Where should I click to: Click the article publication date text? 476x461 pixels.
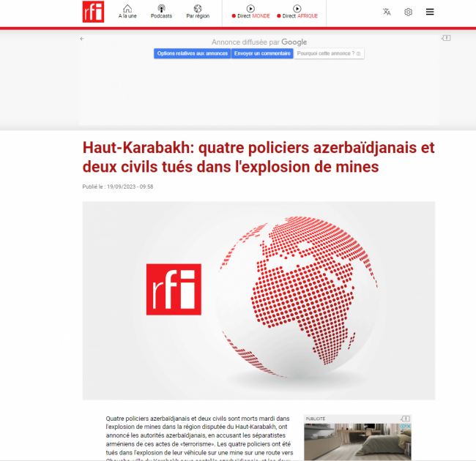point(118,187)
